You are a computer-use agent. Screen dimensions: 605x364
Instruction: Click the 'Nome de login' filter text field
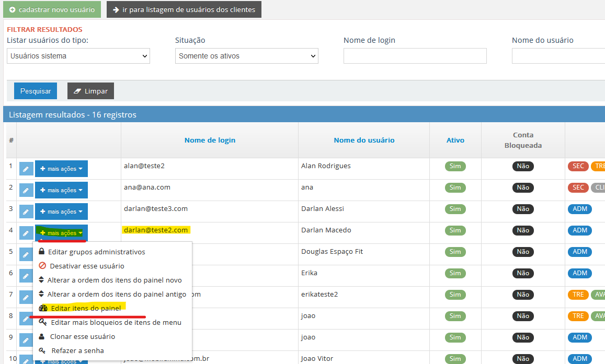tap(415, 56)
